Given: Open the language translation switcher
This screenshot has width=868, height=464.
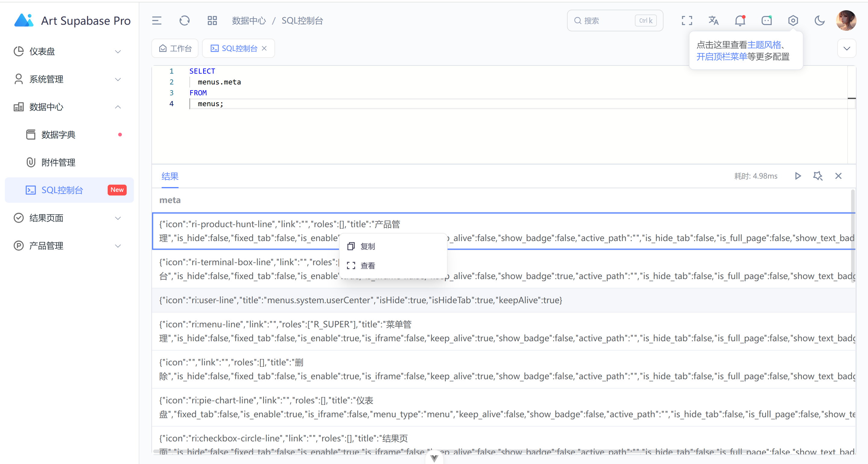Looking at the screenshot, I should click(713, 21).
